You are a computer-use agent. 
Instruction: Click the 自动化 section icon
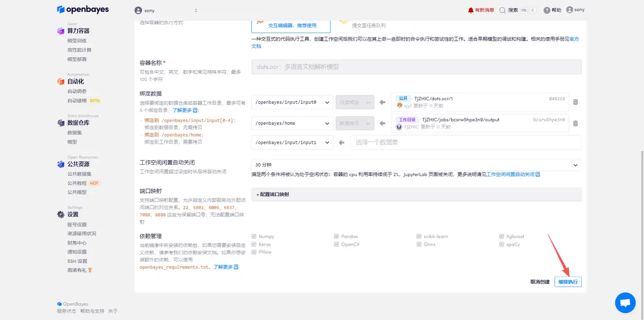[60, 81]
